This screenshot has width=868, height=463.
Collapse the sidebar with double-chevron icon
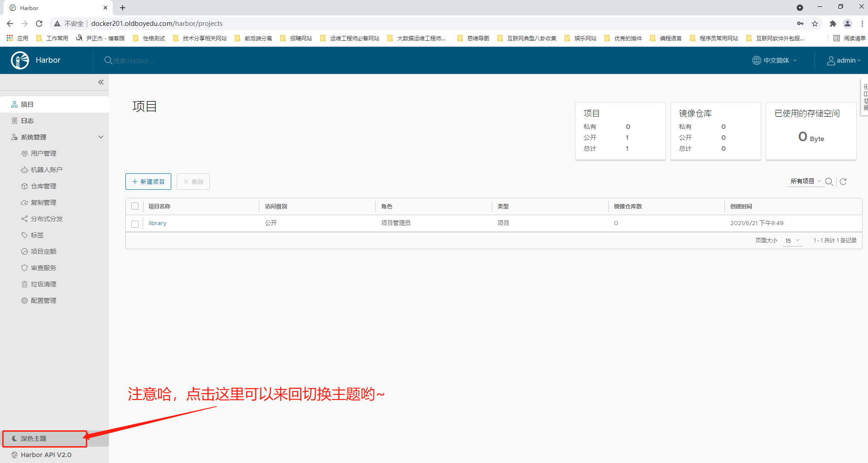(x=101, y=82)
